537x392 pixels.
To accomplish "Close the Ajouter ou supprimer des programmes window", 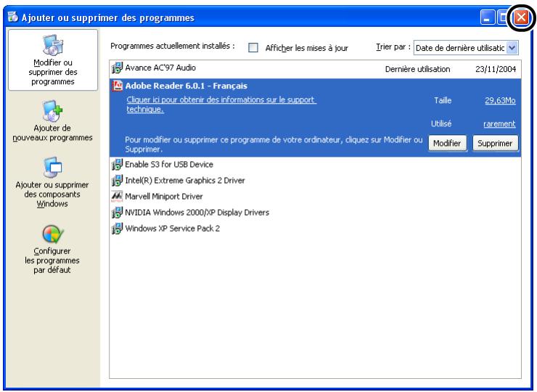I will (521, 17).
